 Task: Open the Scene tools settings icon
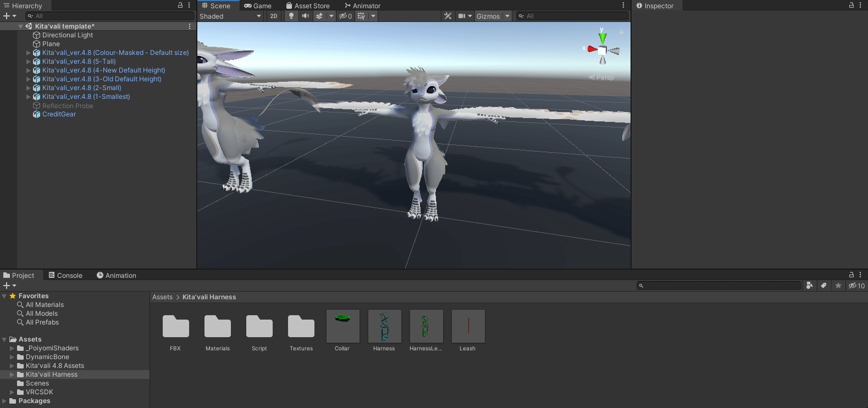[448, 16]
